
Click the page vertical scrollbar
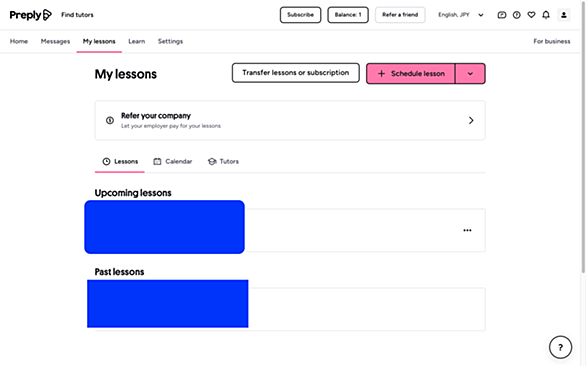pyautogui.click(x=583, y=136)
